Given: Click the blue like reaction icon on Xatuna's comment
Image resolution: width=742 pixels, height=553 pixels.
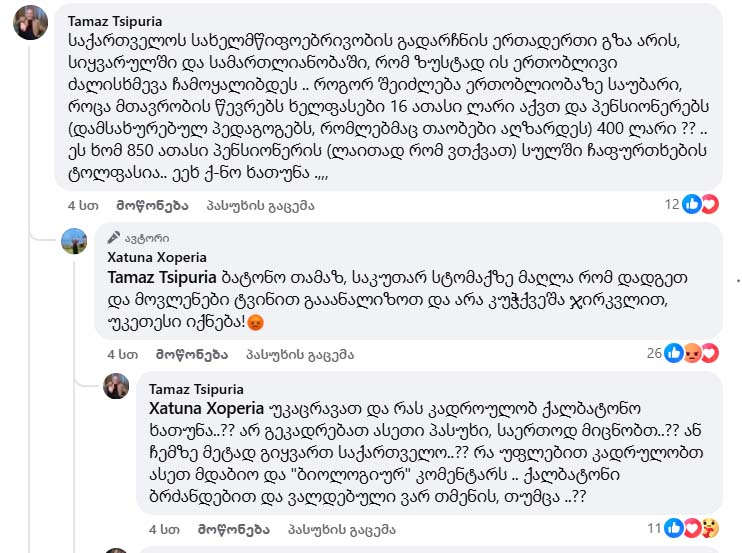Looking at the screenshot, I should pyautogui.click(x=676, y=352).
